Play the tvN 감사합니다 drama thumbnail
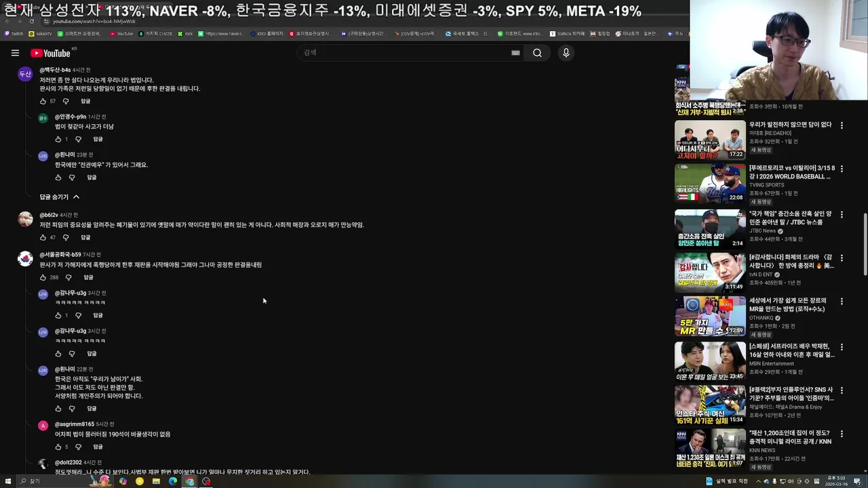 click(x=710, y=272)
